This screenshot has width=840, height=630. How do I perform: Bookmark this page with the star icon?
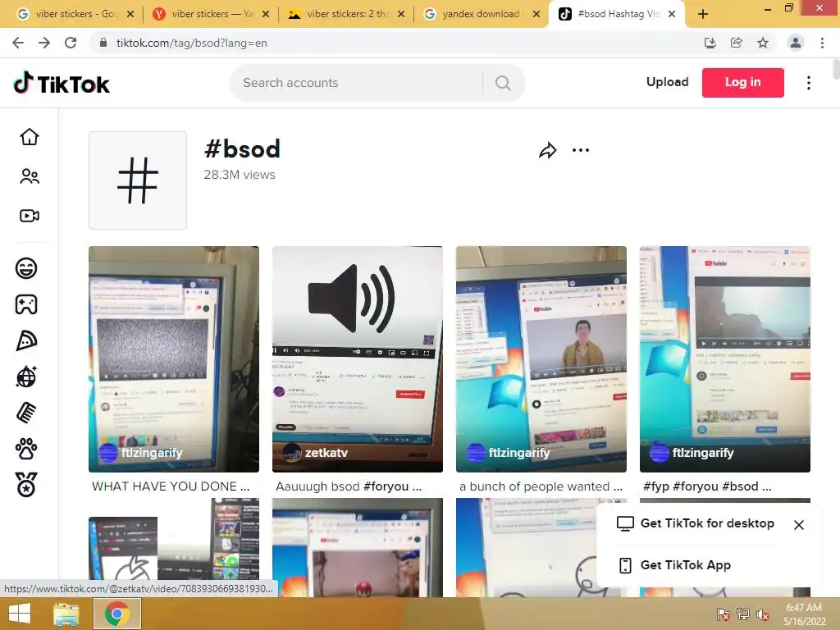[x=763, y=43]
